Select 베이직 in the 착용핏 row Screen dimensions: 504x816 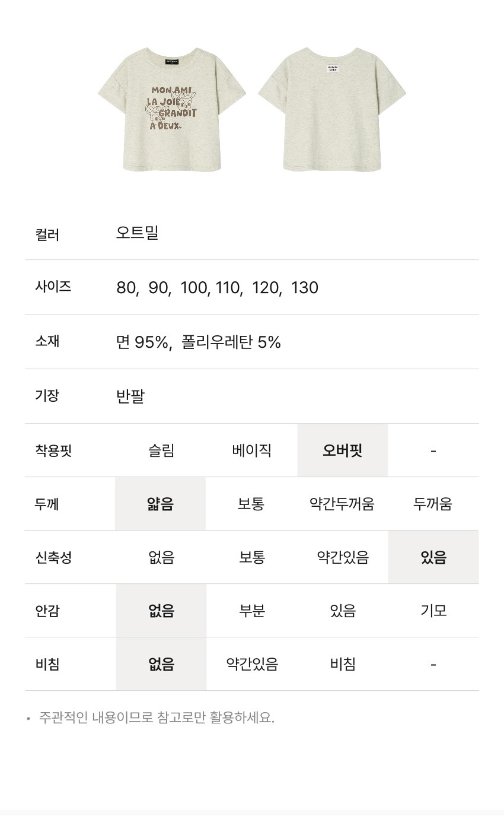click(251, 450)
